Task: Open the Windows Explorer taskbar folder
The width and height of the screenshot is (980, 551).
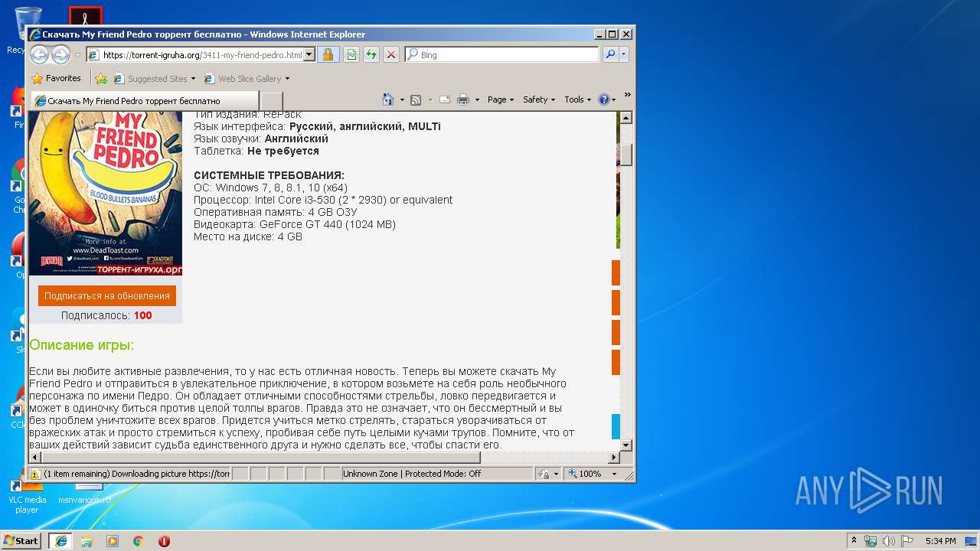Action: click(x=87, y=541)
